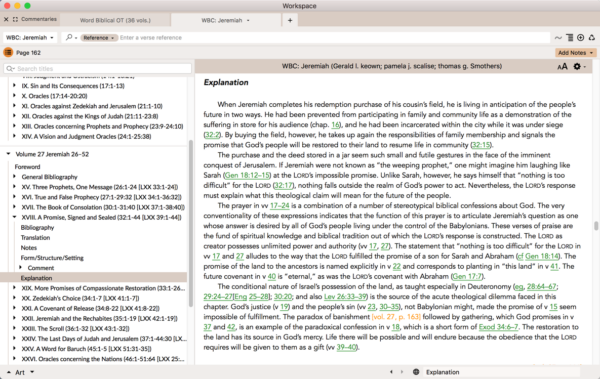
Task: Open the search magnifier options
Action: [71, 38]
